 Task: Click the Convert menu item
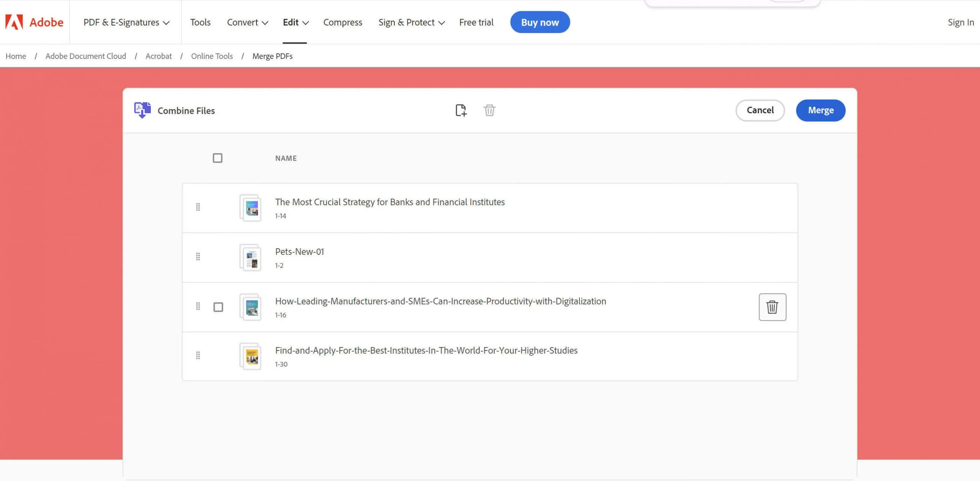pyautogui.click(x=248, y=22)
